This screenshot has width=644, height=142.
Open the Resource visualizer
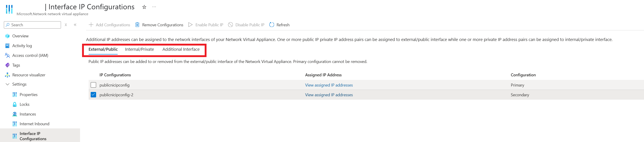pos(29,75)
